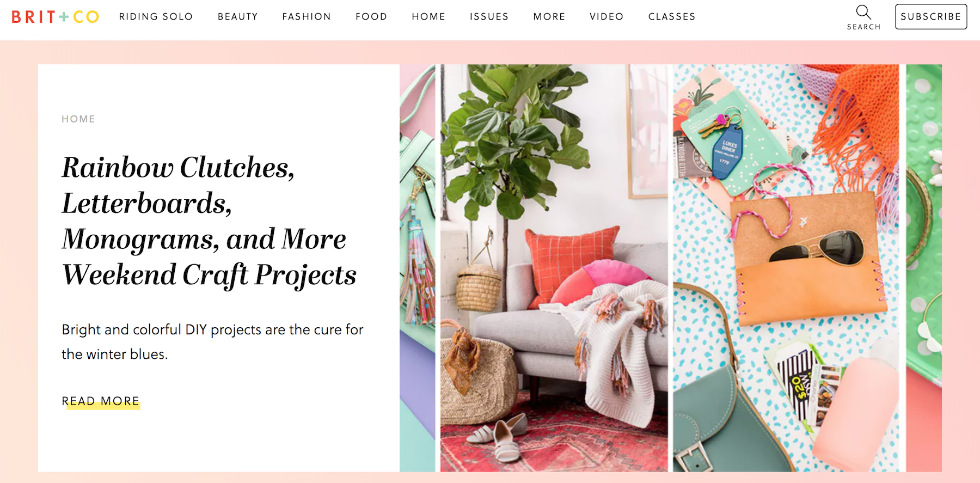Open the living room sofa photo
This screenshot has height=483, width=980.
tap(554, 268)
